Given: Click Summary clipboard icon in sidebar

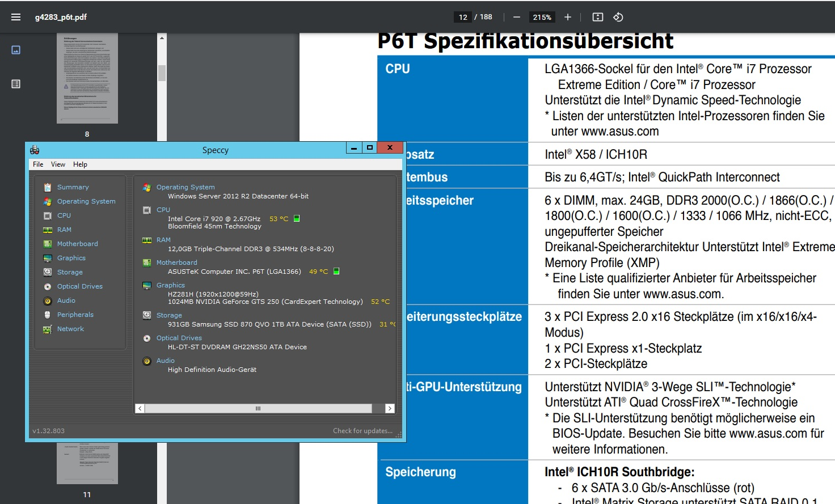Looking at the screenshot, I should (x=48, y=187).
